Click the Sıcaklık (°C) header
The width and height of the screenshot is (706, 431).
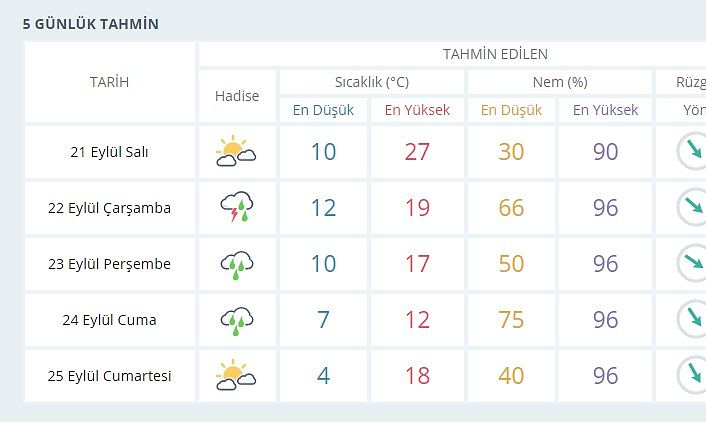[x=371, y=82]
